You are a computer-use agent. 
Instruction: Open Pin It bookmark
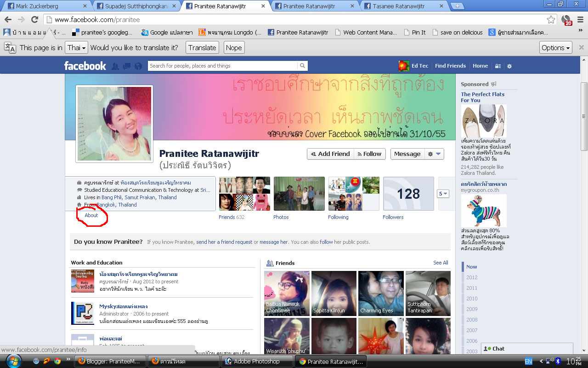pyautogui.click(x=415, y=33)
